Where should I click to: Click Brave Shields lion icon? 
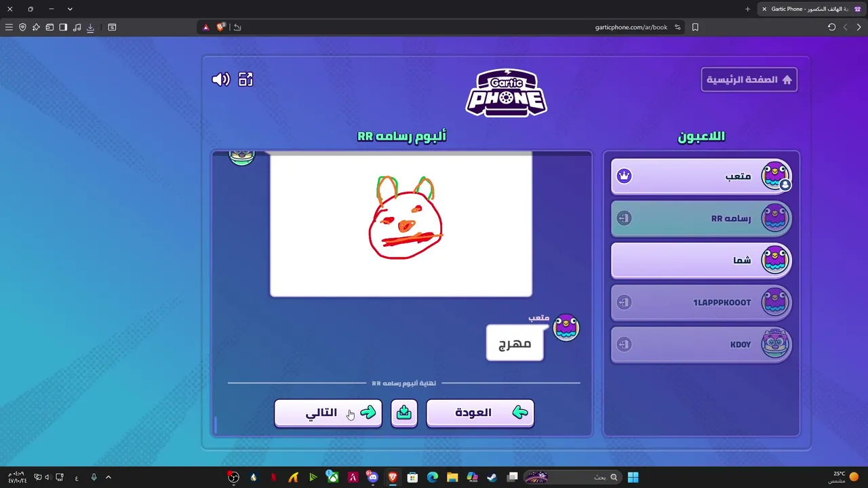click(x=220, y=27)
